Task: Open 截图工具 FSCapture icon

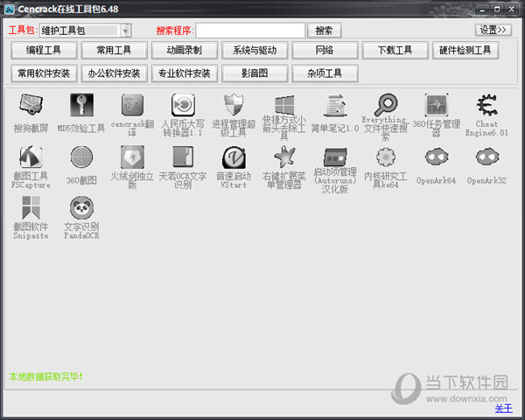Action: [31, 157]
